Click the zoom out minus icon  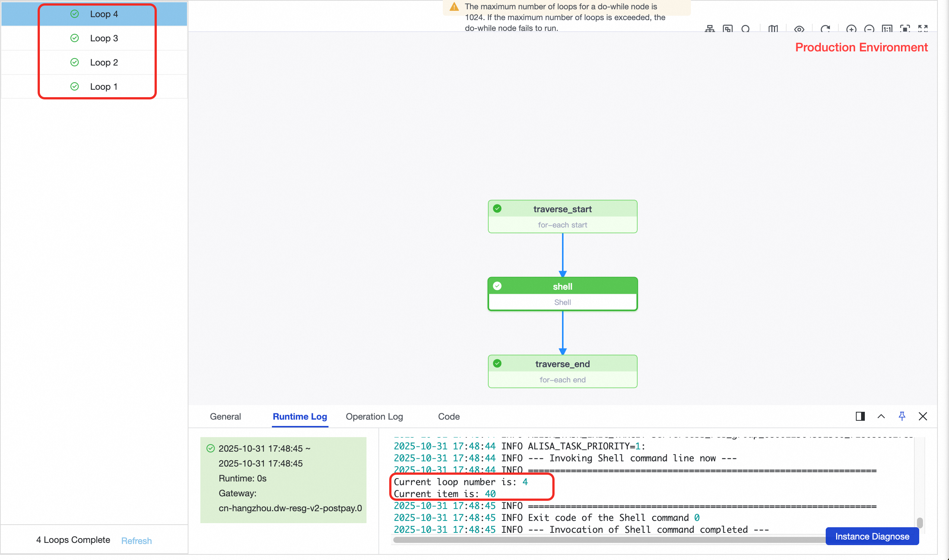point(869,29)
